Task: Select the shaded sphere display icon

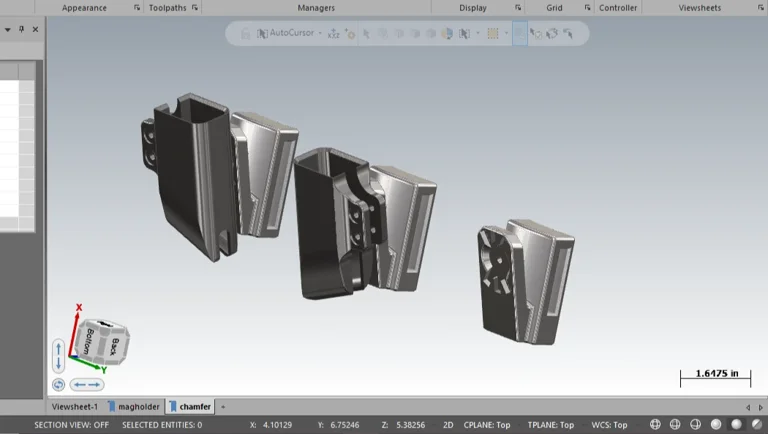Action: (x=717, y=425)
